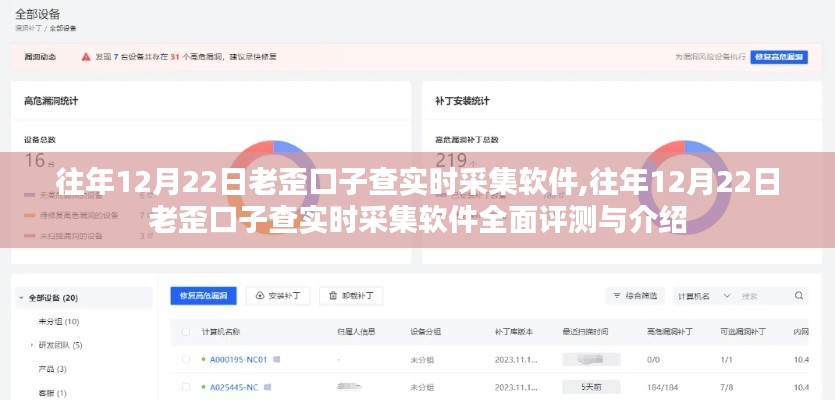Click the blue 修复高危漏洞 button above the table

pyautogui.click(x=203, y=296)
